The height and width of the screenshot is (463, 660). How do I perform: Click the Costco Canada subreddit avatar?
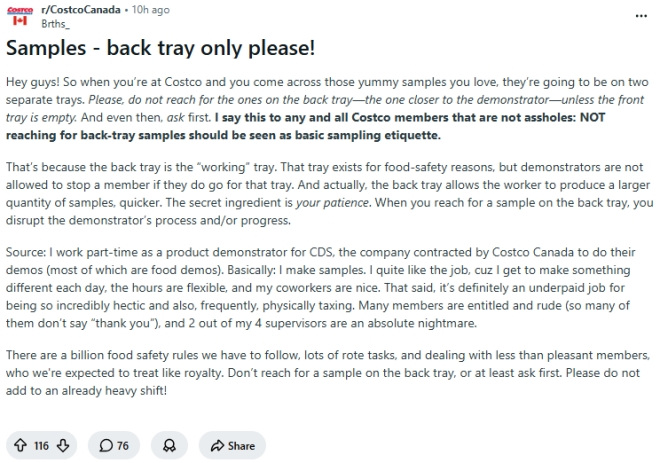click(20, 16)
